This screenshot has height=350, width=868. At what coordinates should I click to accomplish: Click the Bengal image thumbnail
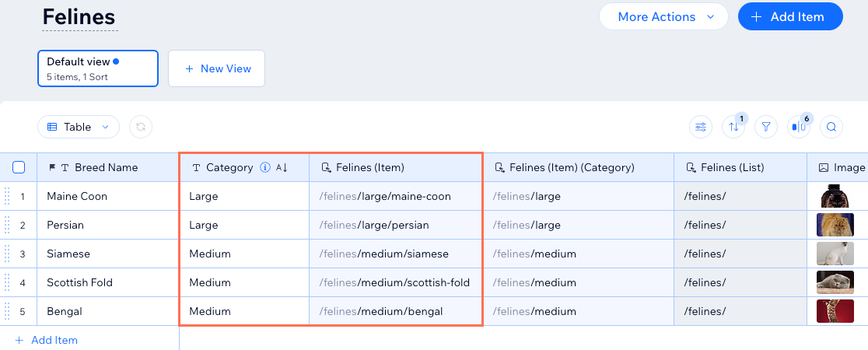click(835, 311)
